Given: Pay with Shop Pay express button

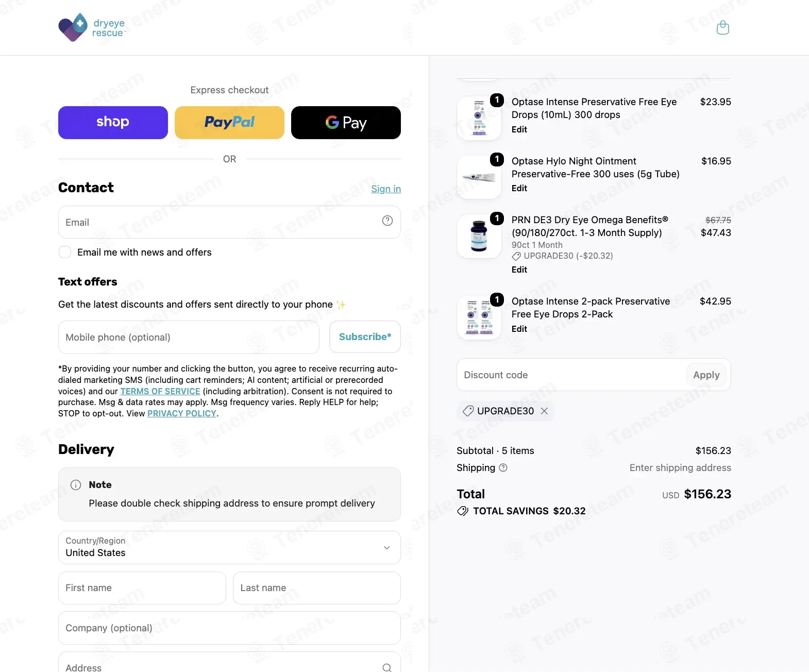Looking at the screenshot, I should coord(113,123).
